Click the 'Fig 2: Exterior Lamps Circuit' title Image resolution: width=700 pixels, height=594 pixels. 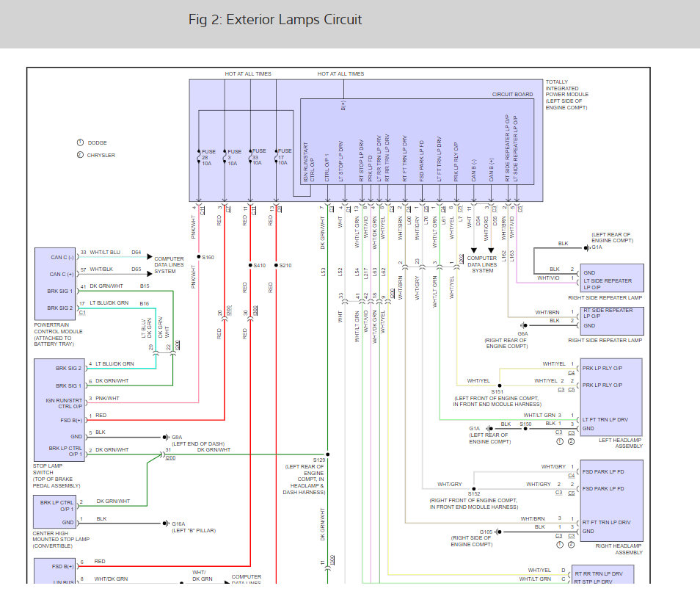(x=275, y=20)
